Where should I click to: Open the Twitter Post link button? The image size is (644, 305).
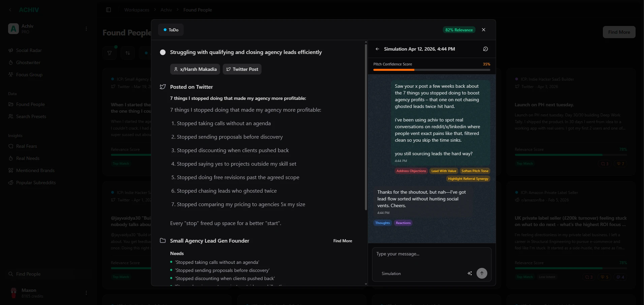[242, 69]
